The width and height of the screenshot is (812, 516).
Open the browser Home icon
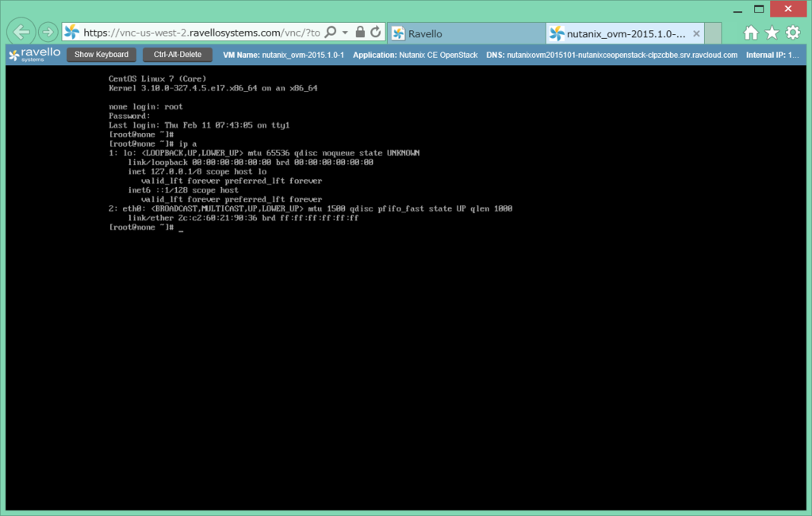[x=751, y=33]
